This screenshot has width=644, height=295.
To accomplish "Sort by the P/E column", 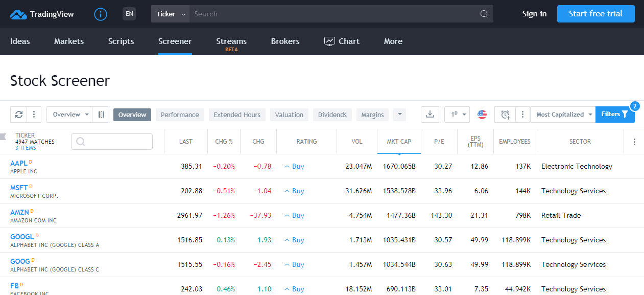I will pyautogui.click(x=439, y=142).
